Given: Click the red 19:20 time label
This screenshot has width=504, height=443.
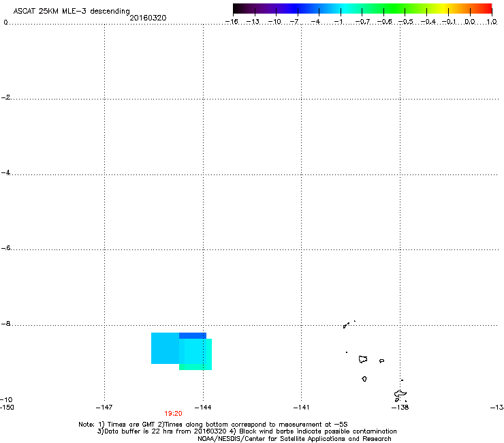Looking at the screenshot, I should coord(173,414).
